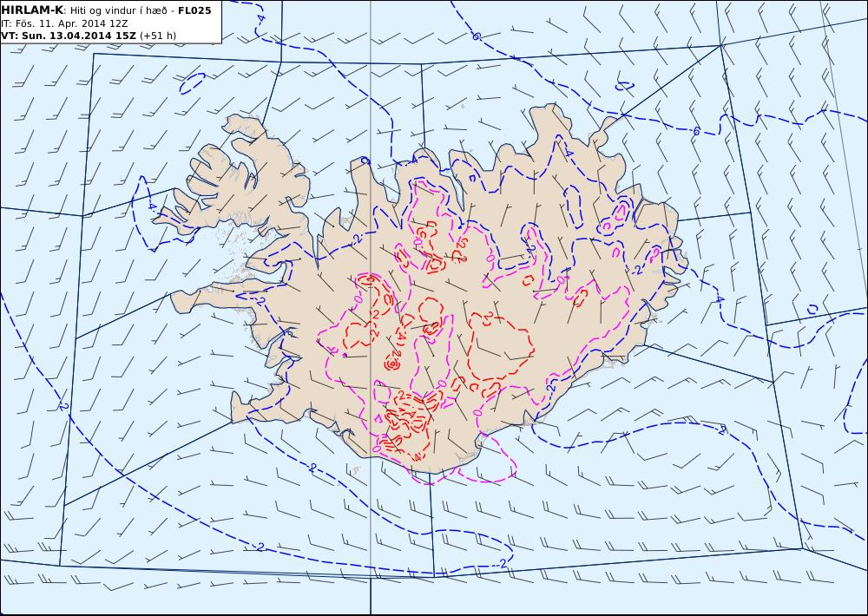Click the 'Hiti og vindur í hæð' caption

tap(119, 10)
